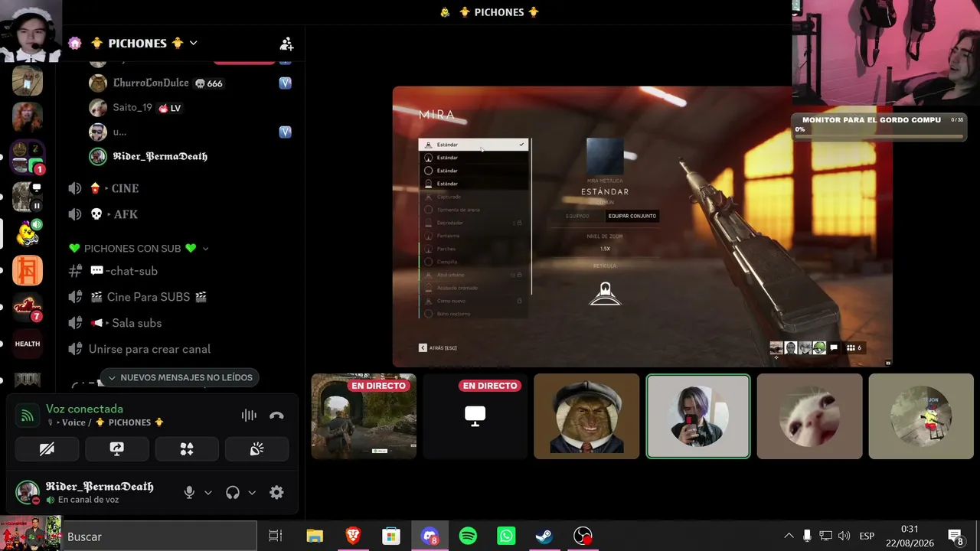
Task: Select the hat-wearing character participant tile
Action: point(586,416)
